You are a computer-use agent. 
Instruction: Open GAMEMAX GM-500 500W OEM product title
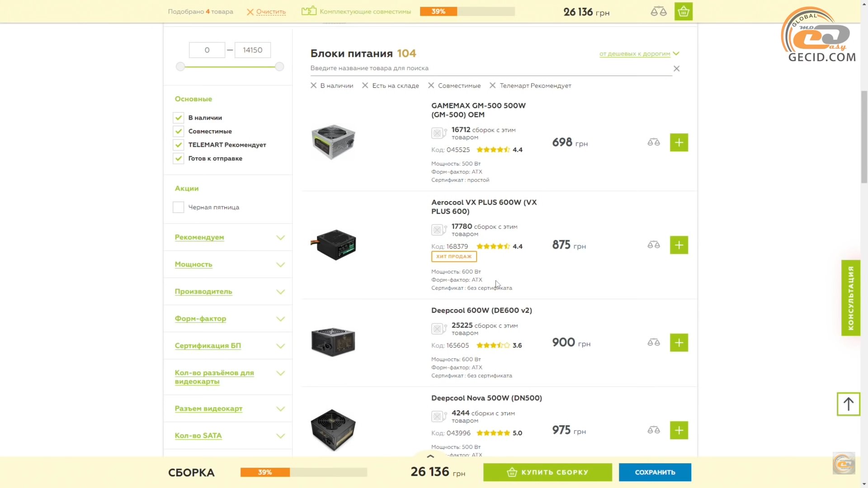coord(478,110)
